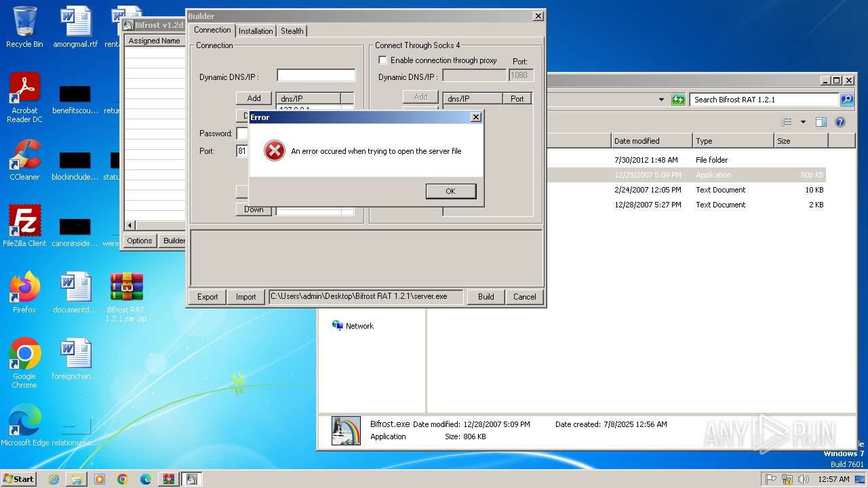Image resolution: width=868 pixels, height=488 pixels.
Task: Open the CCleaner desktop shortcut
Action: point(24,160)
